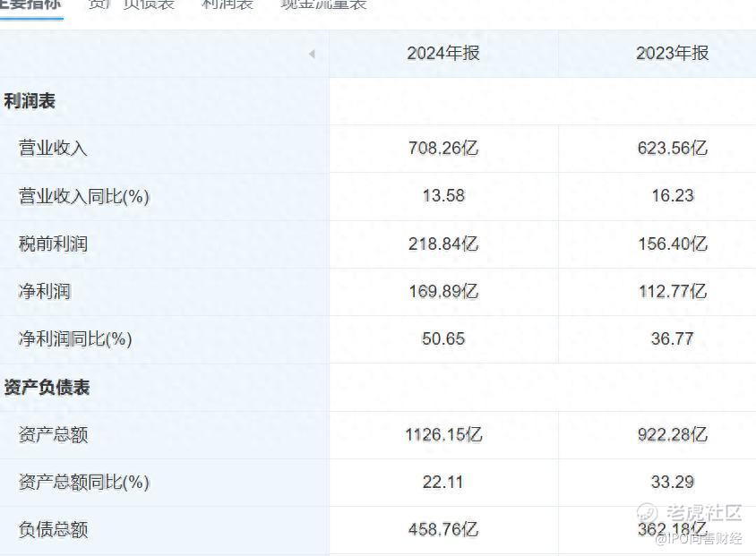Click the 资产总额同比(%) row label
The height and width of the screenshot is (556, 756).
click(x=84, y=482)
